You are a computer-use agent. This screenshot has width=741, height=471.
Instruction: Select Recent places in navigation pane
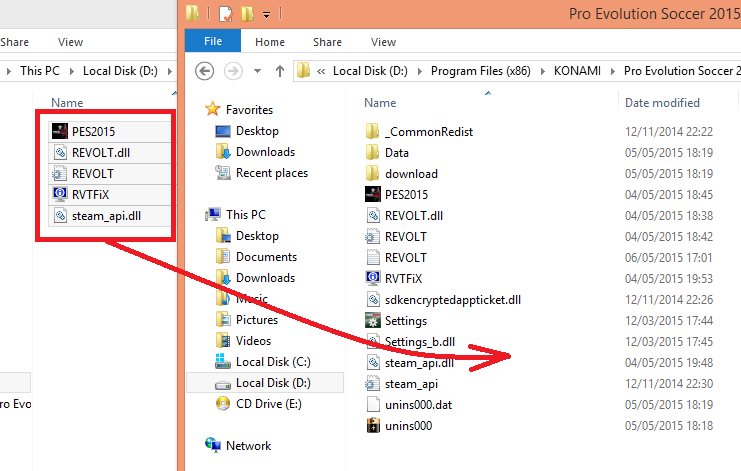coord(261,173)
